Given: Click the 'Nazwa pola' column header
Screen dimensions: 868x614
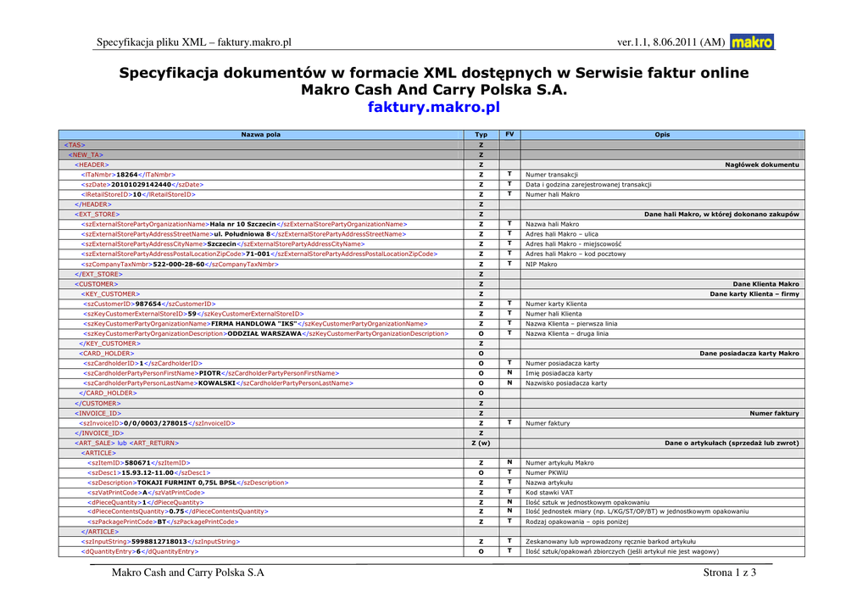Looking at the screenshot, I should click(260, 135).
